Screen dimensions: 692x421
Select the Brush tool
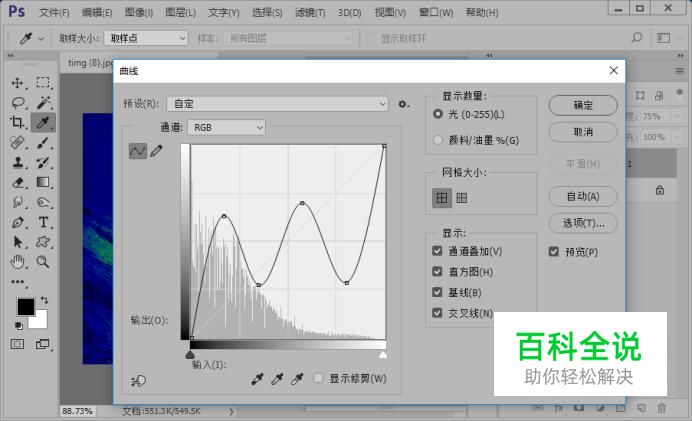tap(43, 143)
